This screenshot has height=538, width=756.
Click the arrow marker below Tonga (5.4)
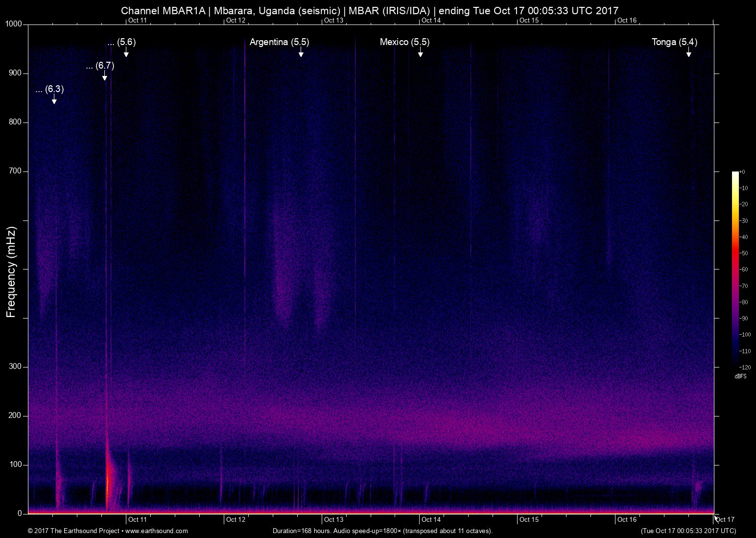(688, 53)
